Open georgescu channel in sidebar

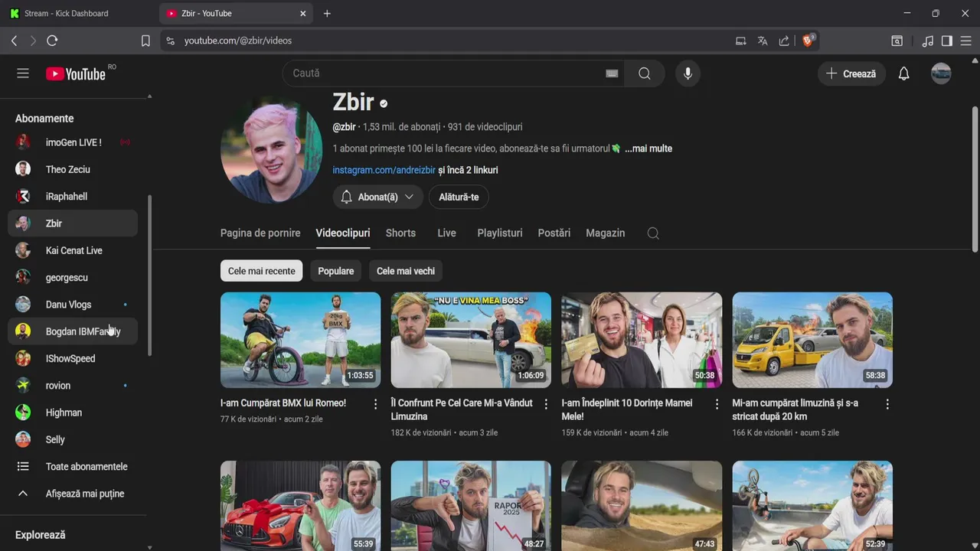(x=73, y=278)
